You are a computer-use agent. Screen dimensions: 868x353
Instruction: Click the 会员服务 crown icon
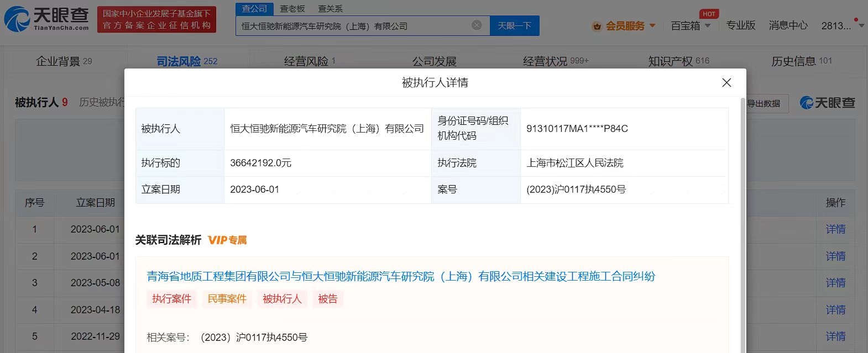[x=597, y=26]
